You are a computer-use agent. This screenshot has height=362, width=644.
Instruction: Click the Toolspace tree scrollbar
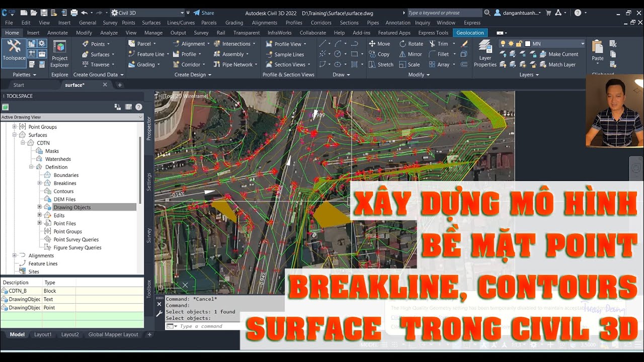click(140, 171)
